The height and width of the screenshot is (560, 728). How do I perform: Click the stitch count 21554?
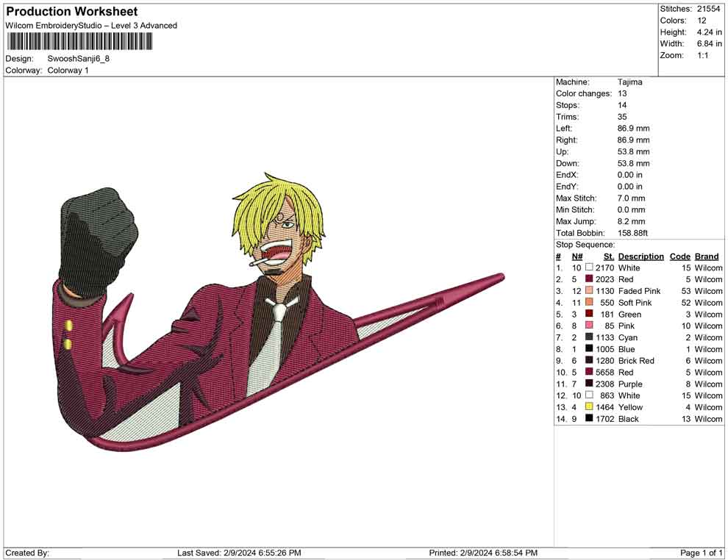[708, 9]
